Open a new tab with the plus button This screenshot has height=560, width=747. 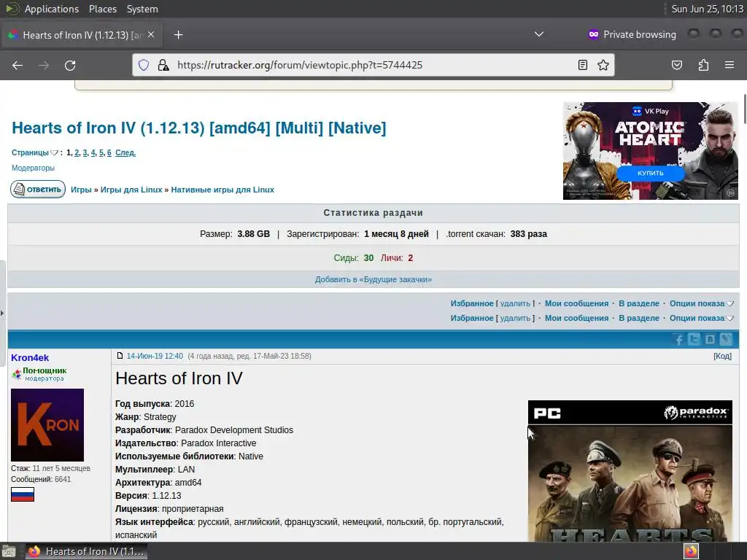pos(178,35)
